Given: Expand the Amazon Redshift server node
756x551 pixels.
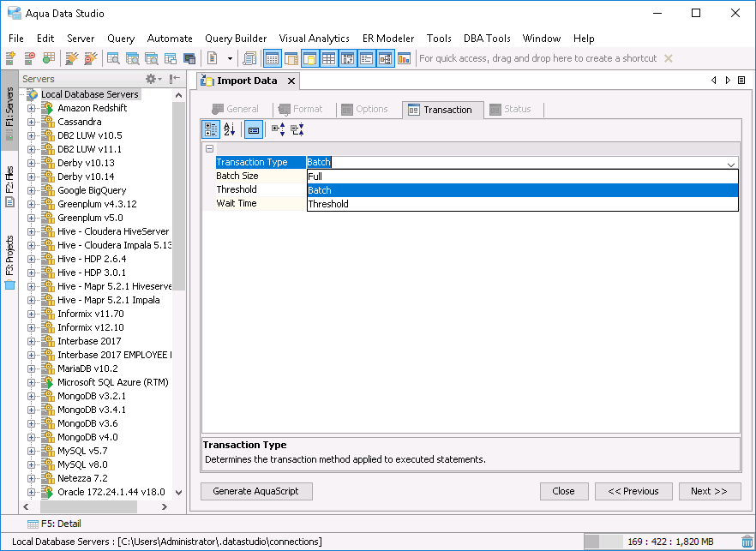Looking at the screenshot, I should click(x=32, y=108).
